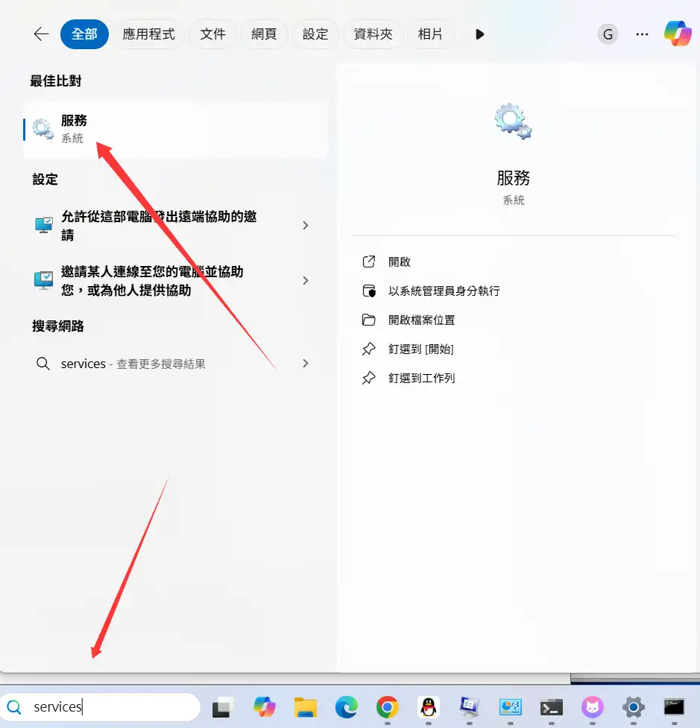Click the G user account avatar
Viewport: 700px width, 728px height.
pyautogui.click(x=608, y=34)
